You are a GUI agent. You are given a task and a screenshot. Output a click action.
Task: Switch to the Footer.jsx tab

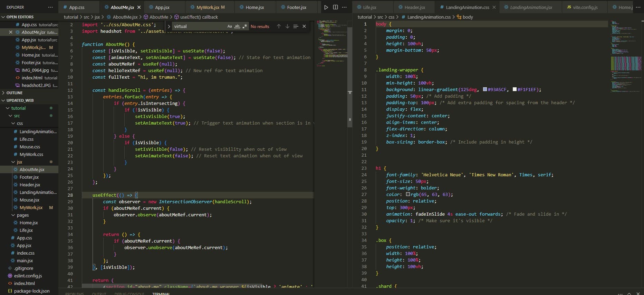point(297,7)
